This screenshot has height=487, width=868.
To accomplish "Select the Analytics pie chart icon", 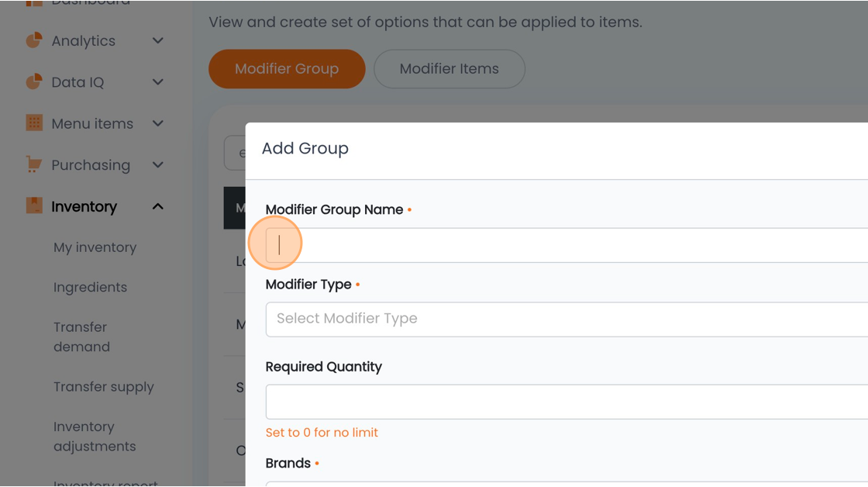I will point(34,40).
